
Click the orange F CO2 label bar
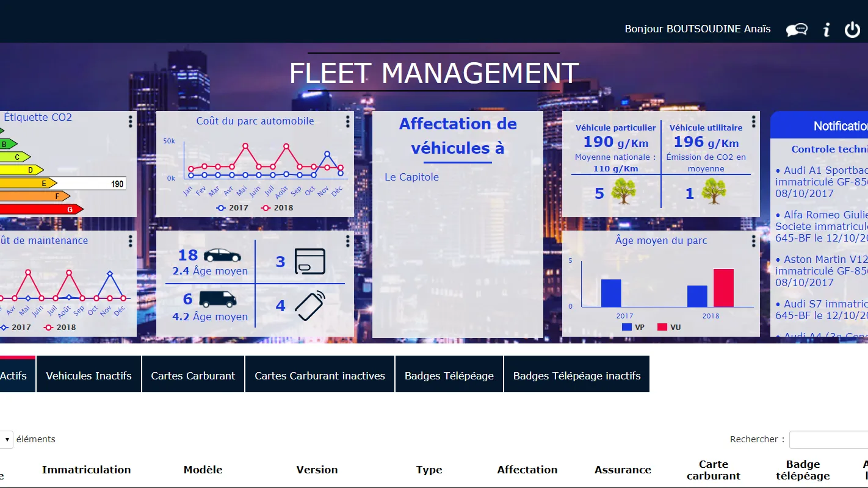(x=35, y=196)
